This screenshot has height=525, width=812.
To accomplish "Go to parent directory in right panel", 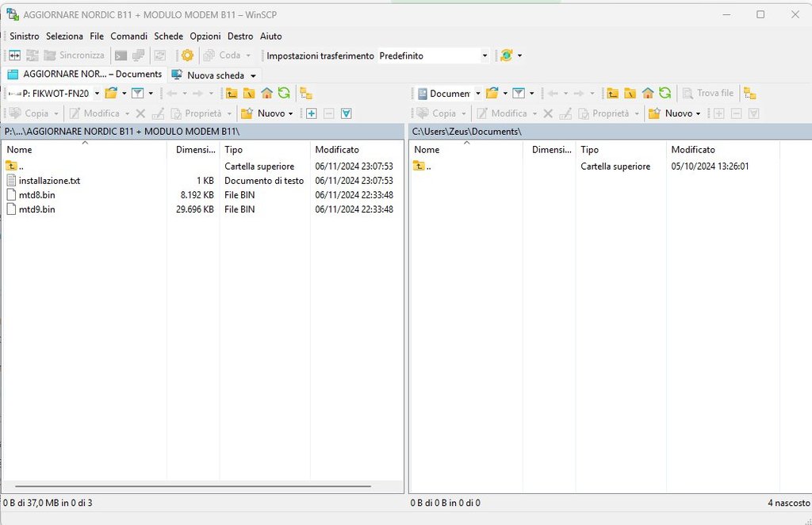I will click(612, 94).
